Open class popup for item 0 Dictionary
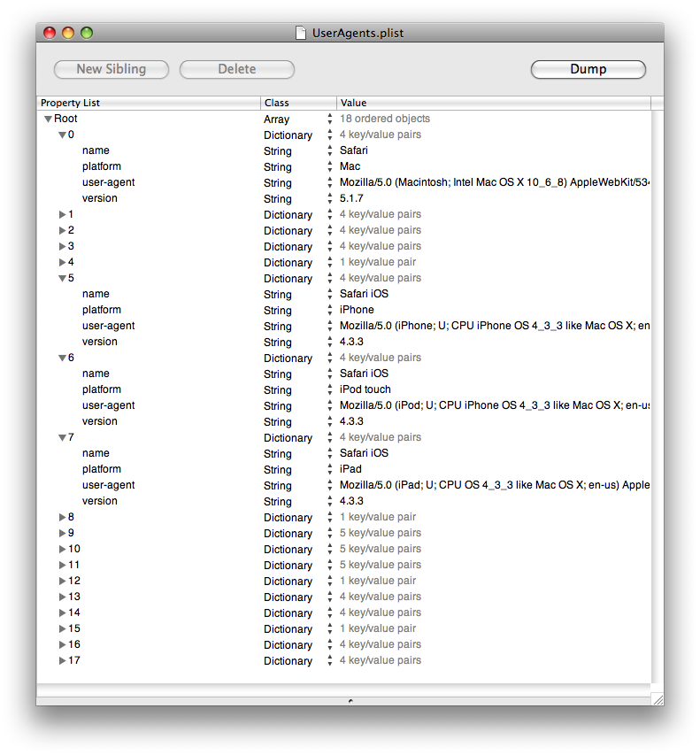 [x=329, y=135]
